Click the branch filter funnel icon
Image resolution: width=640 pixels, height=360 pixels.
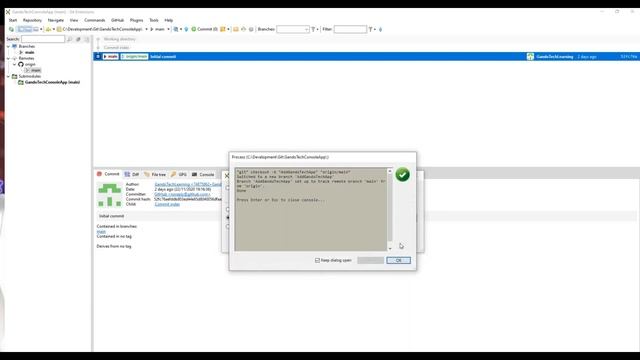pyautogui.click(x=313, y=29)
